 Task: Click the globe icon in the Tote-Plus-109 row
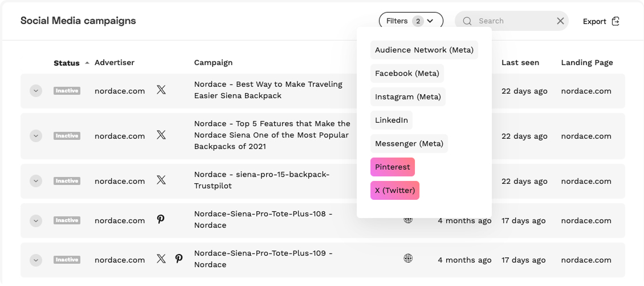click(x=408, y=259)
